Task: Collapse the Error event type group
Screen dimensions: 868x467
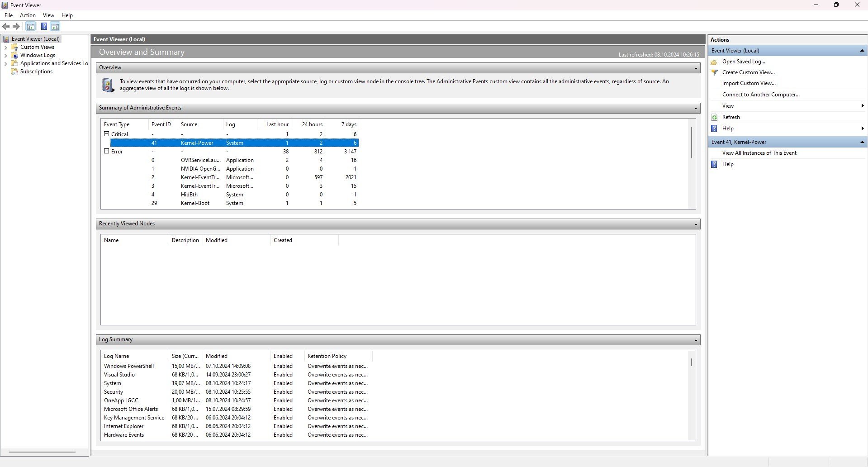Action: click(x=107, y=151)
